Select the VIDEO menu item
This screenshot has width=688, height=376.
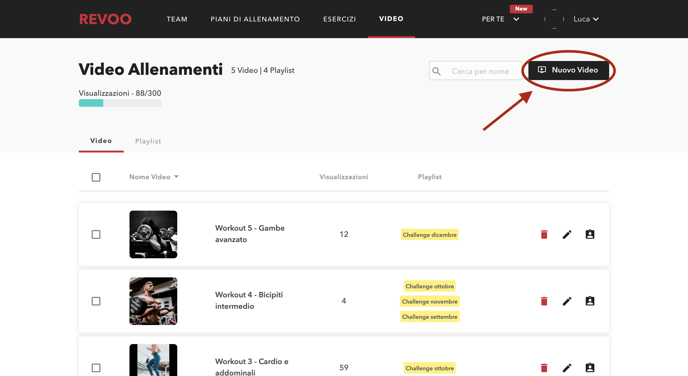click(391, 18)
